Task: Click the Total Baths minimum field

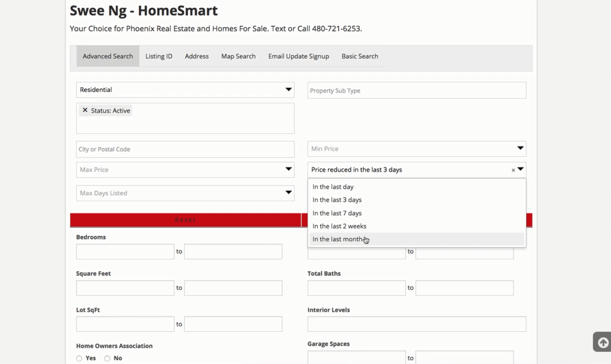Action: (357, 288)
